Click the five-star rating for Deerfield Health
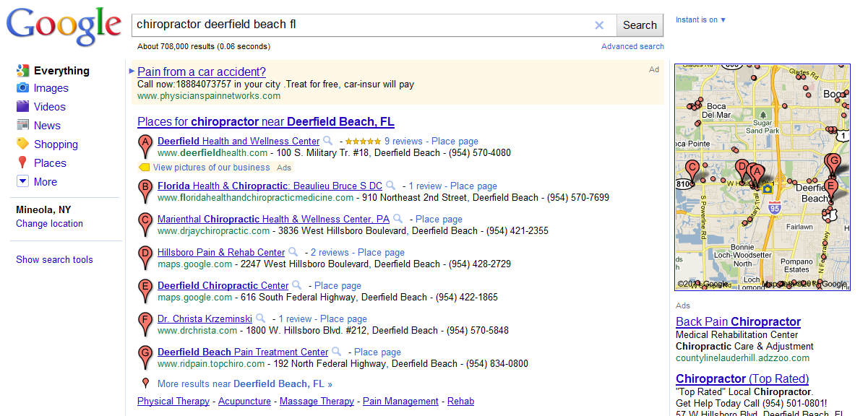This screenshot has width=868, height=416. tap(362, 142)
